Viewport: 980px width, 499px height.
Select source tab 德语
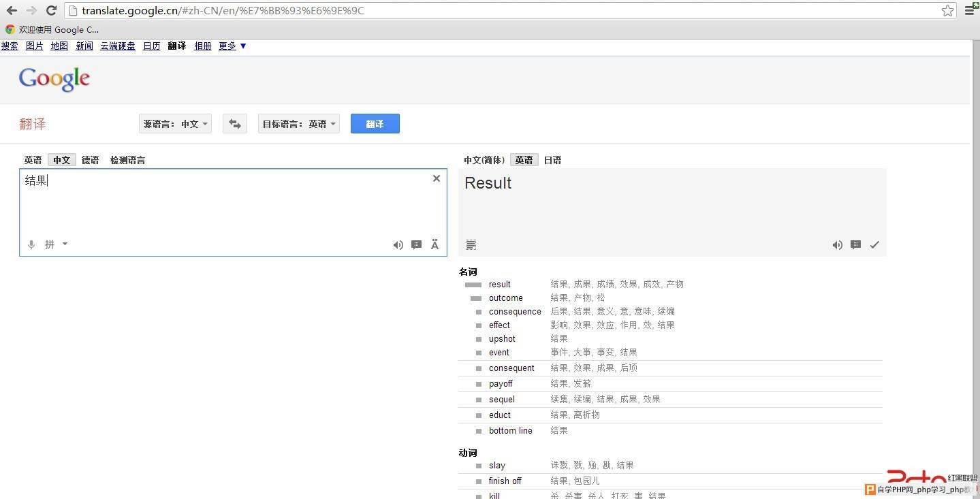[x=91, y=160]
